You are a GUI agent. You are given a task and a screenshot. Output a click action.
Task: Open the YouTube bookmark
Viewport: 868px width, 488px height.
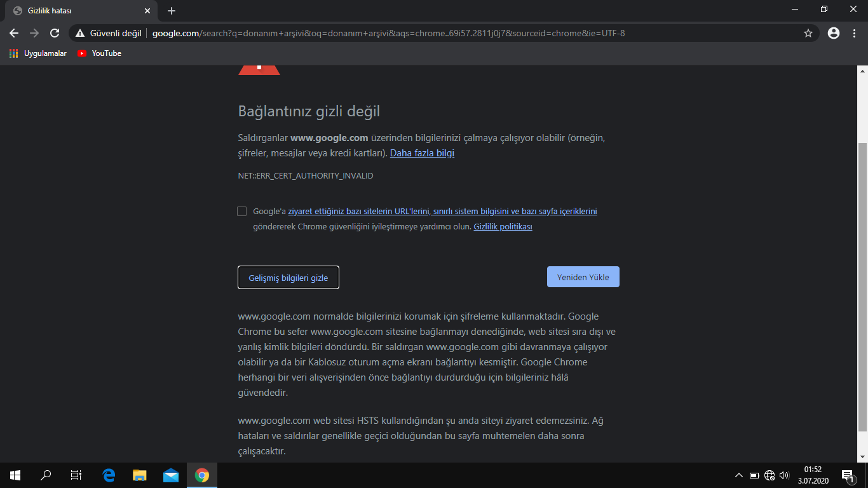[99, 53]
